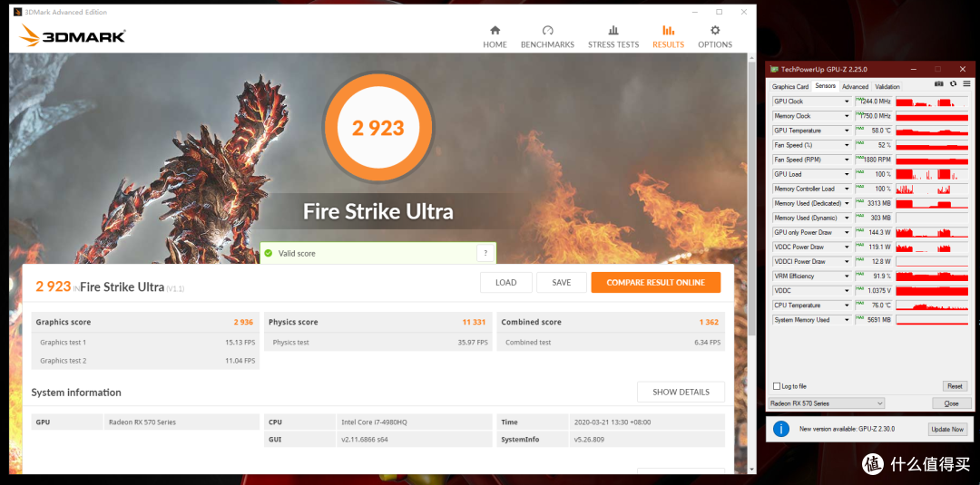Click the GPU Clock 1244.0 MHz value
Viewport: 980px width, 485px height.
click(874, 102)
